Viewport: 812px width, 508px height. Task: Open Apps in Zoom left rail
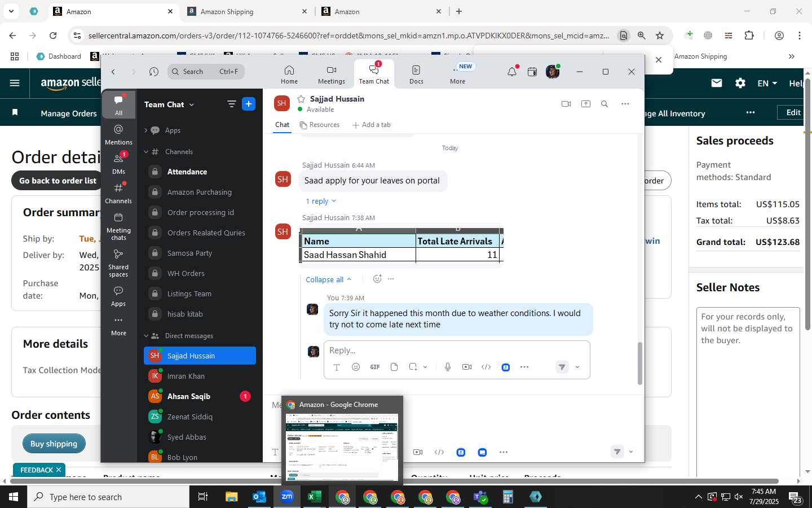coord(118,296)
